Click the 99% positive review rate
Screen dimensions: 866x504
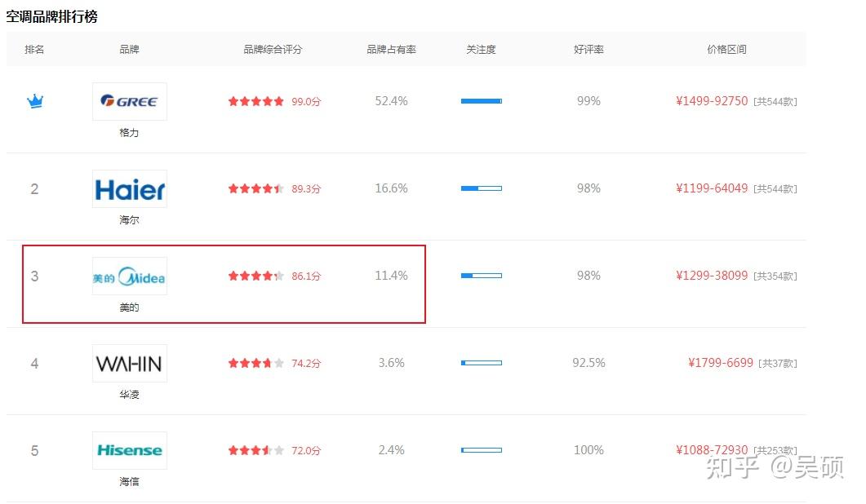coord(588,101)
